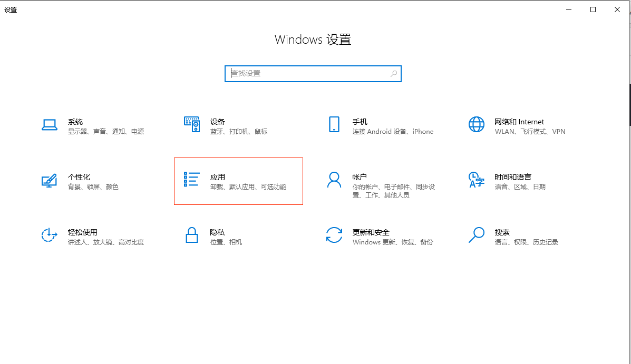Click description 你的帐户、电子邮件、同步设置
Screen dimensions: 631x364
click(394, 191)
